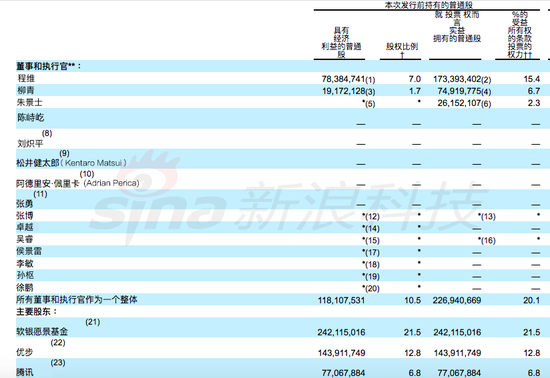Select the name 张勇

pos(25,204)
